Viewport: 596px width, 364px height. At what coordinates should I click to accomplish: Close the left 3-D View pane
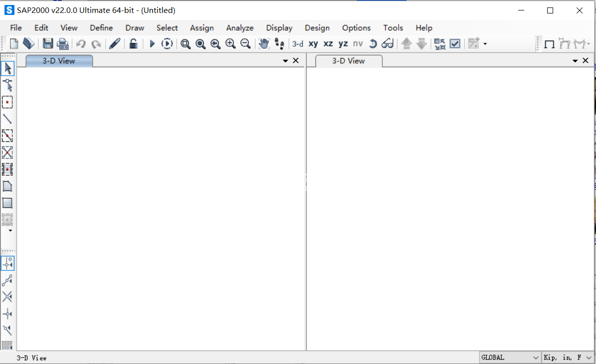tap(296, 60)
